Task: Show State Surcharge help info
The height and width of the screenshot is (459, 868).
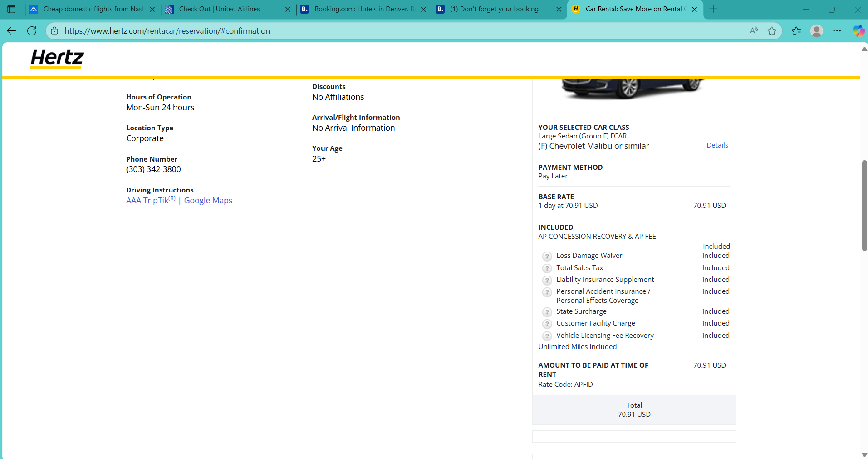Action: point(547,312)
